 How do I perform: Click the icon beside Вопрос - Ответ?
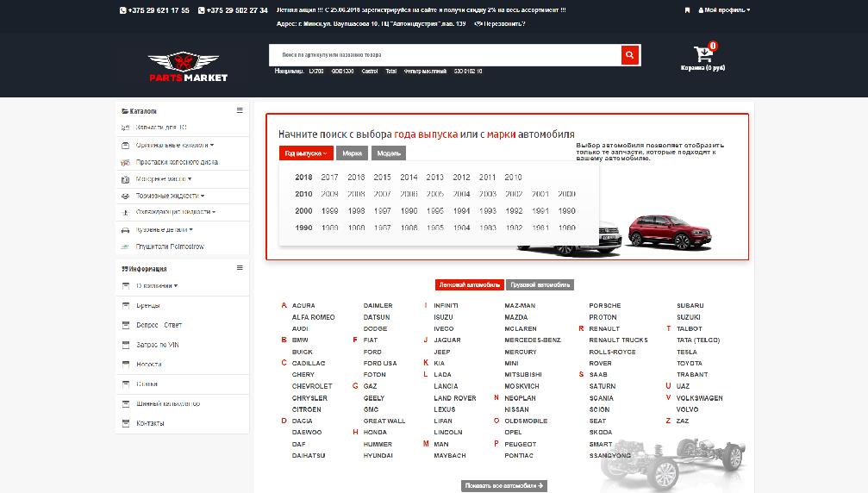(x=126, y=325)
